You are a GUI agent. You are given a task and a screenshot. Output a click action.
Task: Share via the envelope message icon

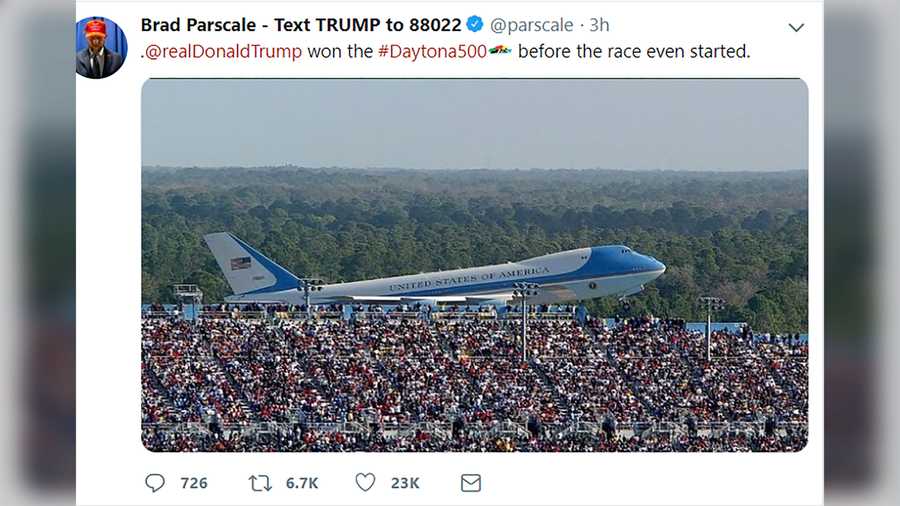point(471,483)
